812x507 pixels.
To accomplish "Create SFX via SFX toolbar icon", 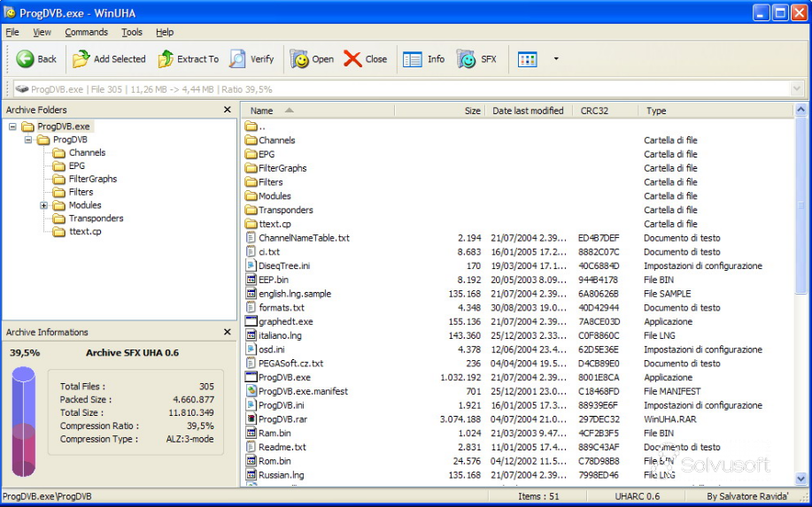I will click(476, 59).
